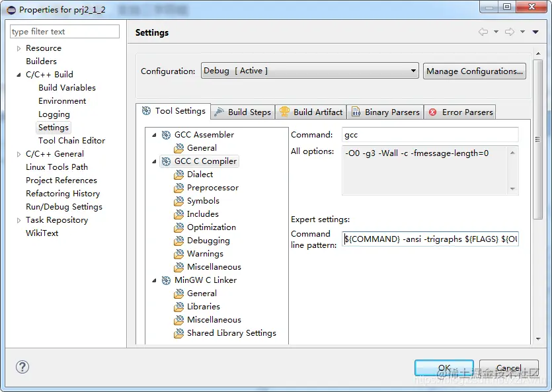Click the Symbols option folder icon
This screenshot has width=552, height=392.
point(179,201)
